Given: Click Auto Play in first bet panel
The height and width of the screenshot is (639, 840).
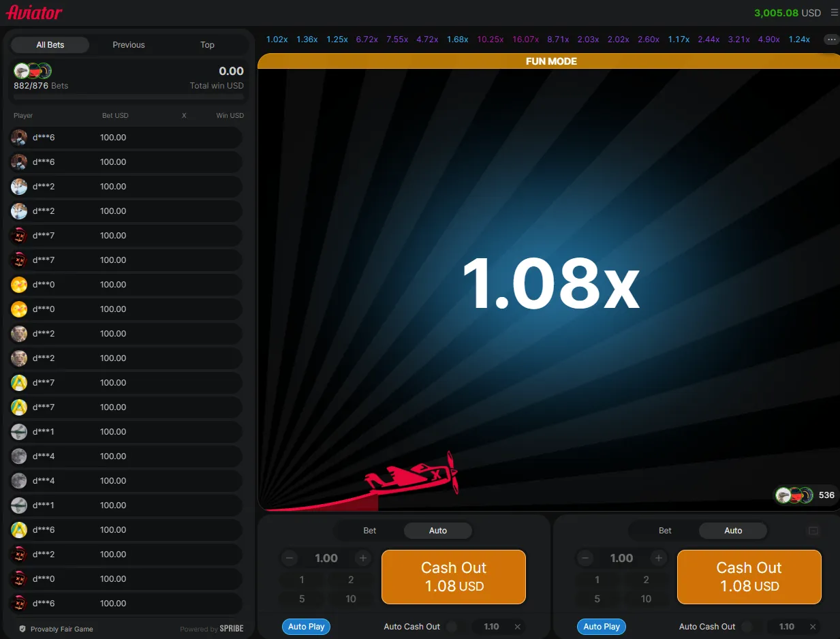Looking at the screenshot, I should point(307,627).
